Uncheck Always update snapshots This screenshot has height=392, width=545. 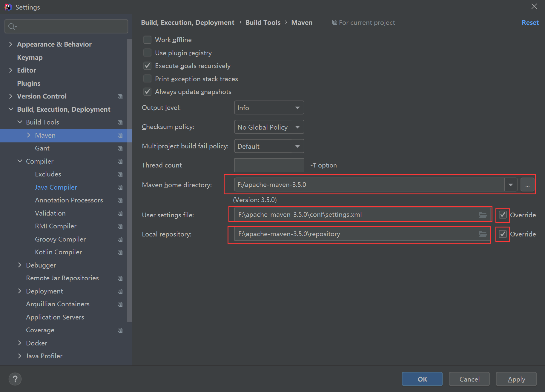147,92
